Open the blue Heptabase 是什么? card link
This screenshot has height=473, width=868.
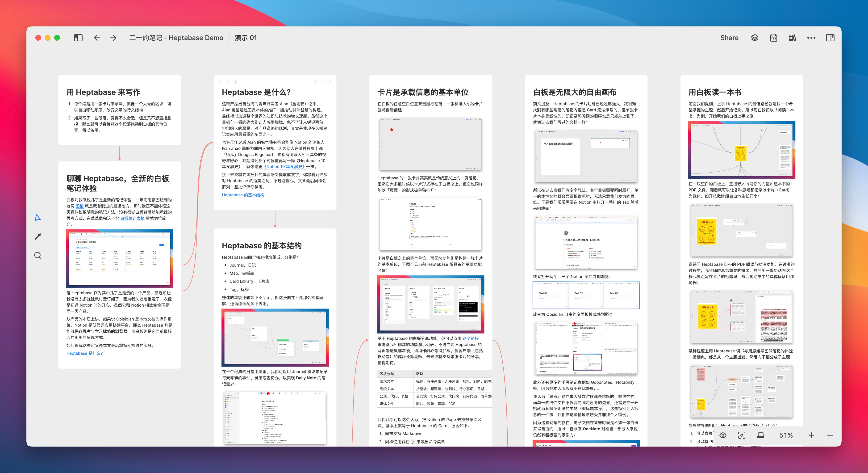click(85, 353)
